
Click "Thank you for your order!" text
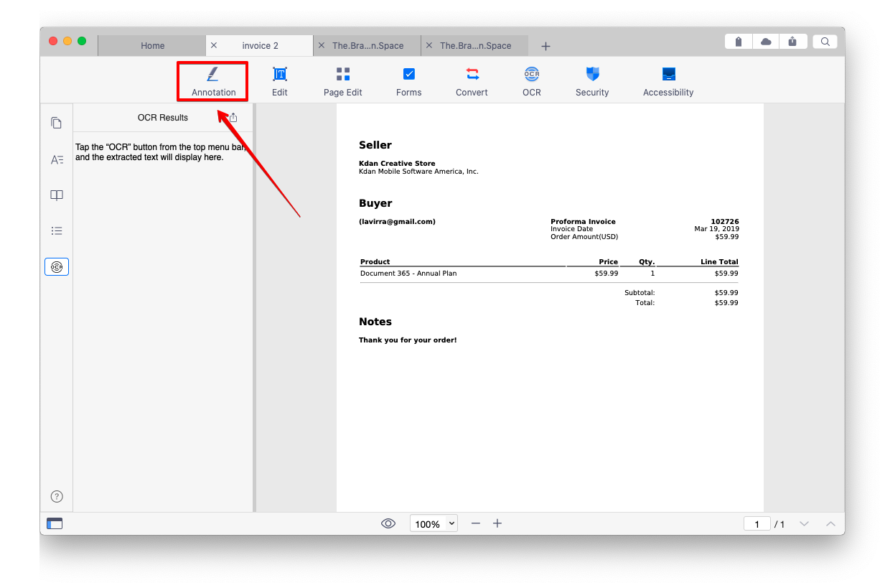(x=408, y=340)
